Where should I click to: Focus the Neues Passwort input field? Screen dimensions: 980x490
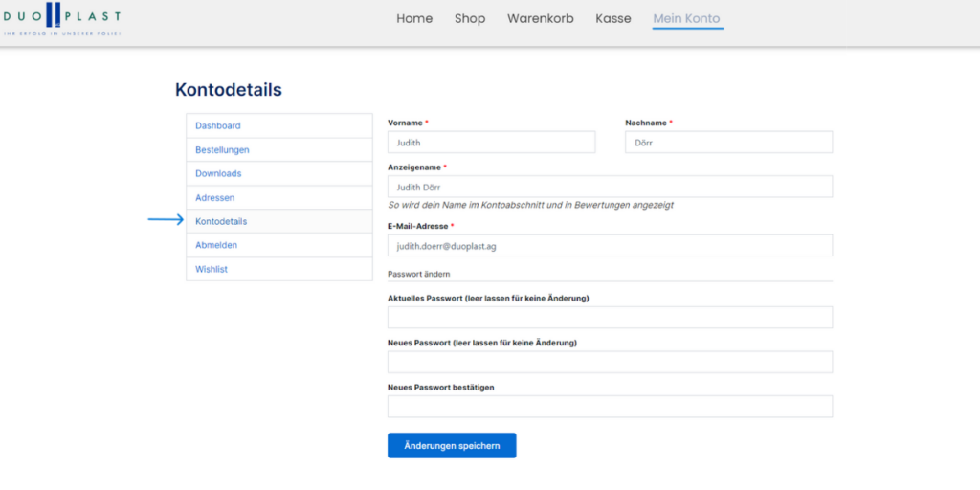click(x=610, y=362)
